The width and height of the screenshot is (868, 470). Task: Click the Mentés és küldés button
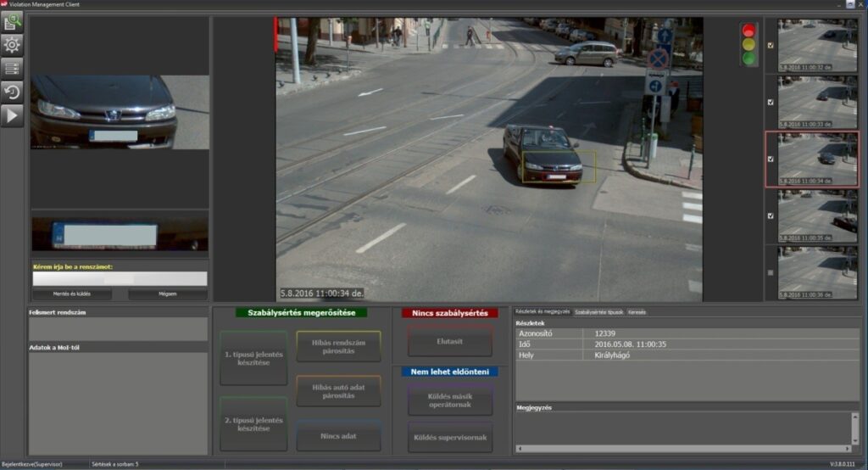72,294
